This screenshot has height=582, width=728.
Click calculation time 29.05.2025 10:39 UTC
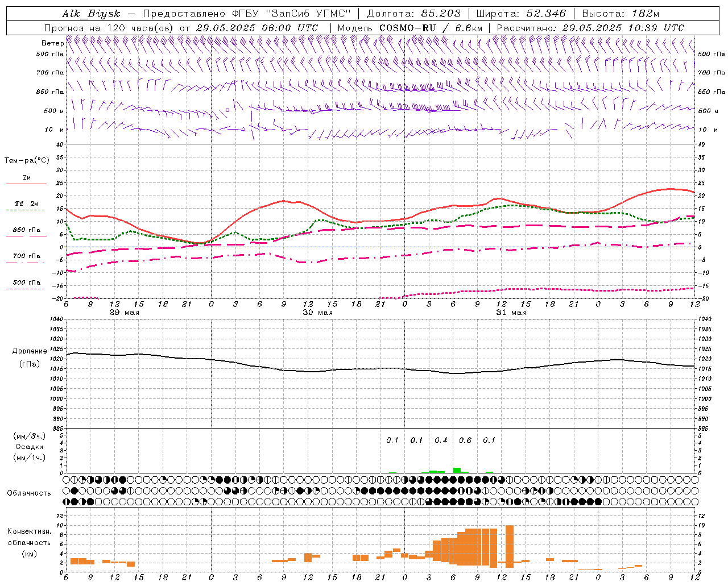623,28
